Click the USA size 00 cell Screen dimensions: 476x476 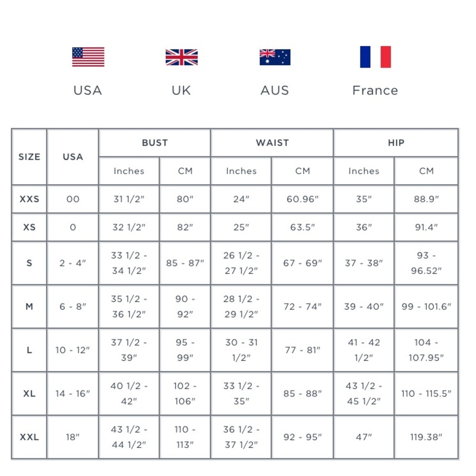click(x=73, y=199)
